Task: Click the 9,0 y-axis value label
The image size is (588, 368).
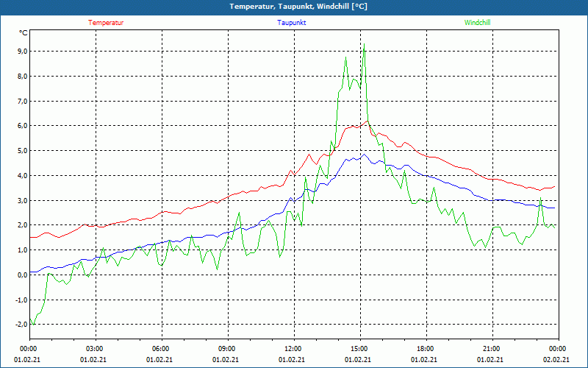Action: (x=22, y=51)
